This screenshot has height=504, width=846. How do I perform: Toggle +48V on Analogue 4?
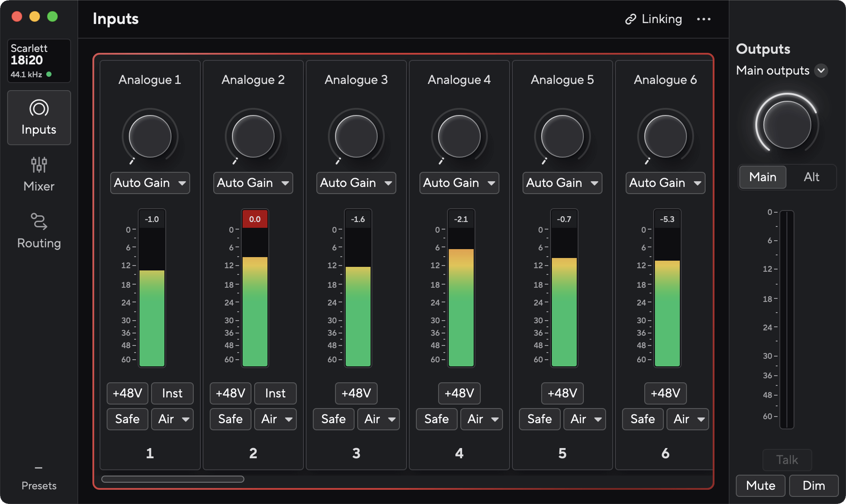point(459,393)
